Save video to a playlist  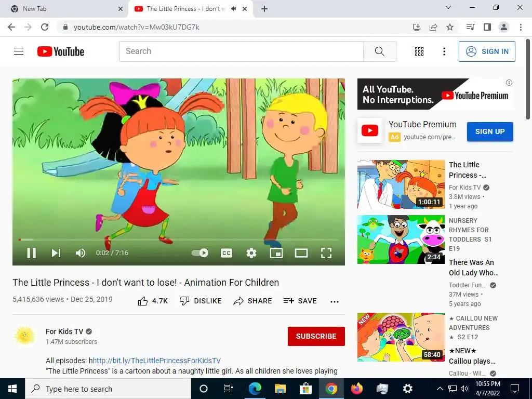click(300, 301)
